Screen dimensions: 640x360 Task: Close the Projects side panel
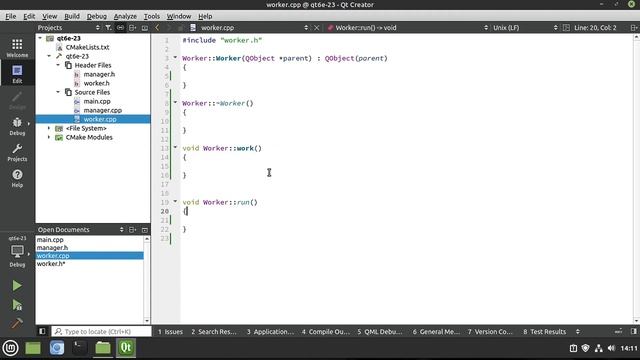tap(145, 28)
